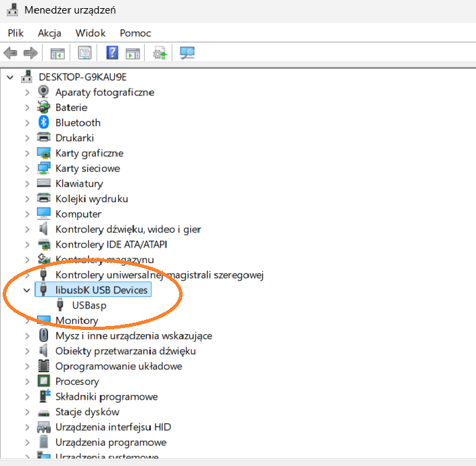Image resolution: width=476 pixels, height=466 pixels.
Task: Expand the Baterie category arrow
Action: [x=27, y=108]
